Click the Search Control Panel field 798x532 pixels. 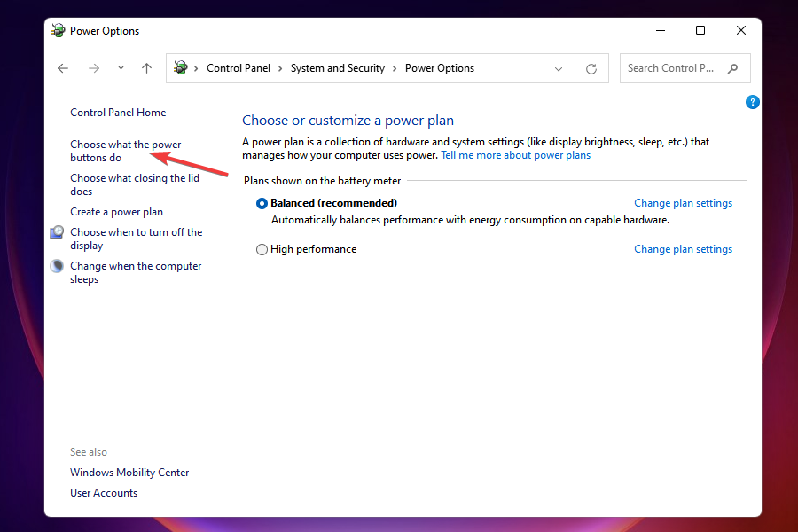[x=685, y=68]
